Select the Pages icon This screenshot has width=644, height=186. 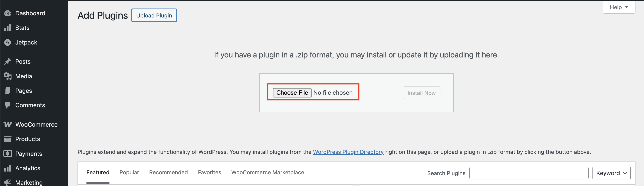(x=8, y=90)
